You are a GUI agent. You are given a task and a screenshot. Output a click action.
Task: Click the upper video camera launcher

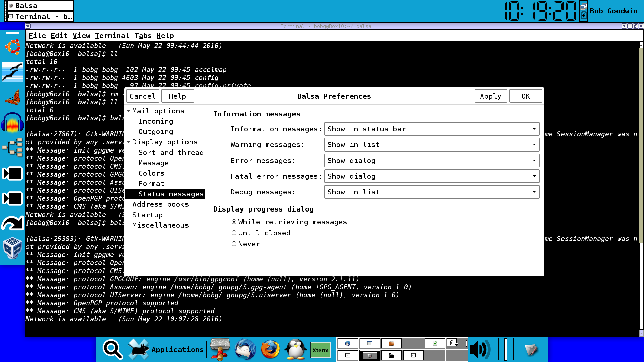coord(13,173)
